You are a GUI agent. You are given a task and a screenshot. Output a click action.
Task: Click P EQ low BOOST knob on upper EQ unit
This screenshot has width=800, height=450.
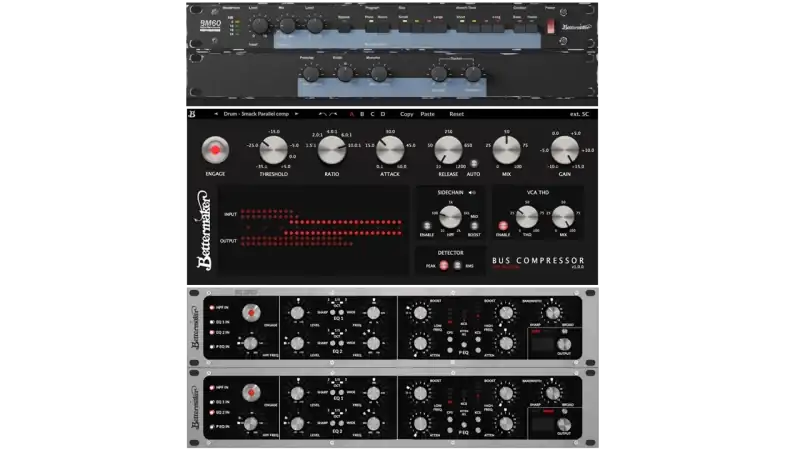[x=420, y=313]
